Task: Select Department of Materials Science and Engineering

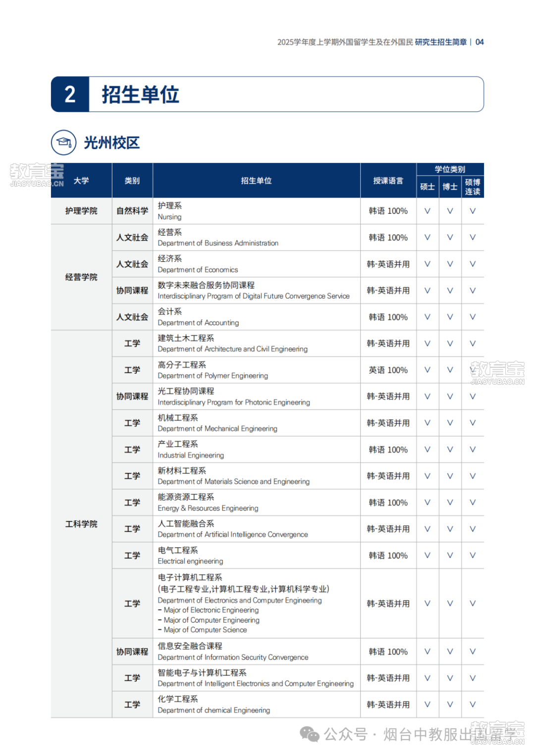Action: (233, 482)
